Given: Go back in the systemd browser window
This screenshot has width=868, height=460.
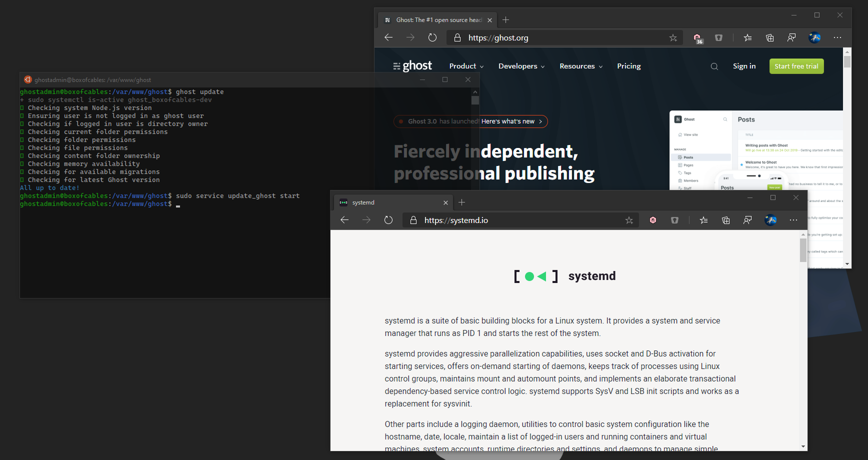Looking at the screenshot, I should [x=344, y=220].
